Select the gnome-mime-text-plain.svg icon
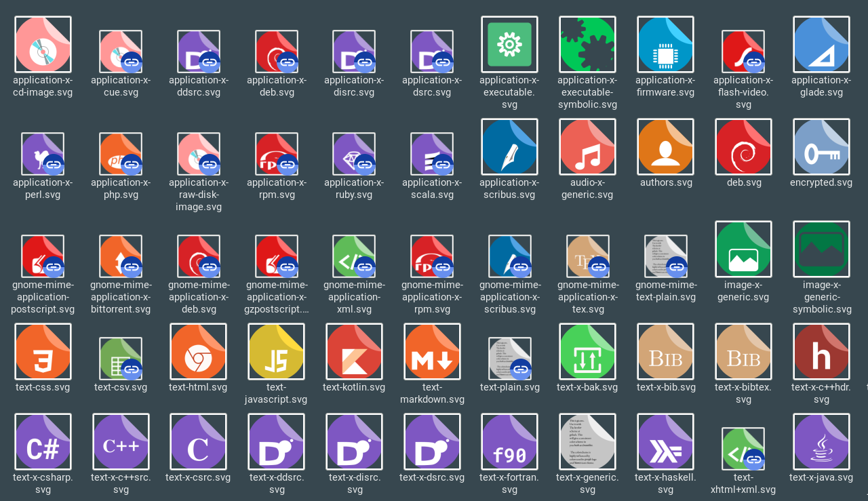 coord(665,256)
